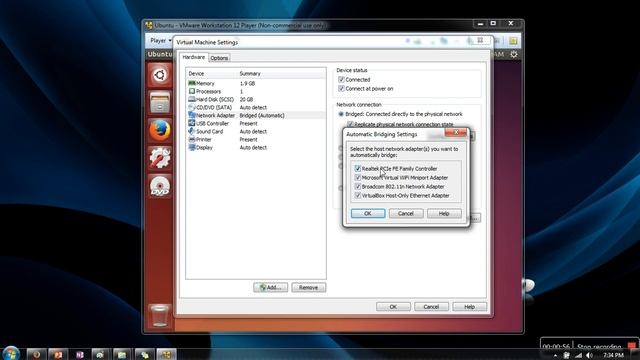Image resolution: width=640 pixels, height=360 pixels.
Task: Click the 7:34 PM taskbar clock
Action: [x=613, y=356]
